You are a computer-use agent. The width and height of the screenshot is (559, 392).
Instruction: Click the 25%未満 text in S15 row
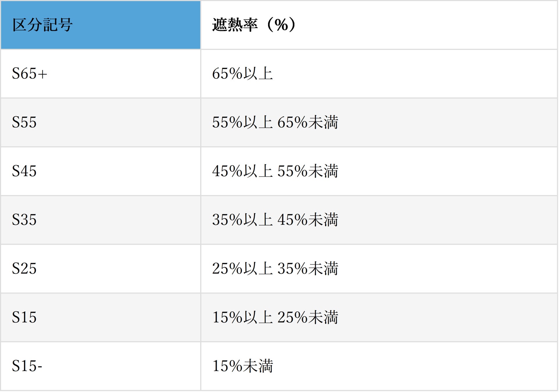point(308,317)
